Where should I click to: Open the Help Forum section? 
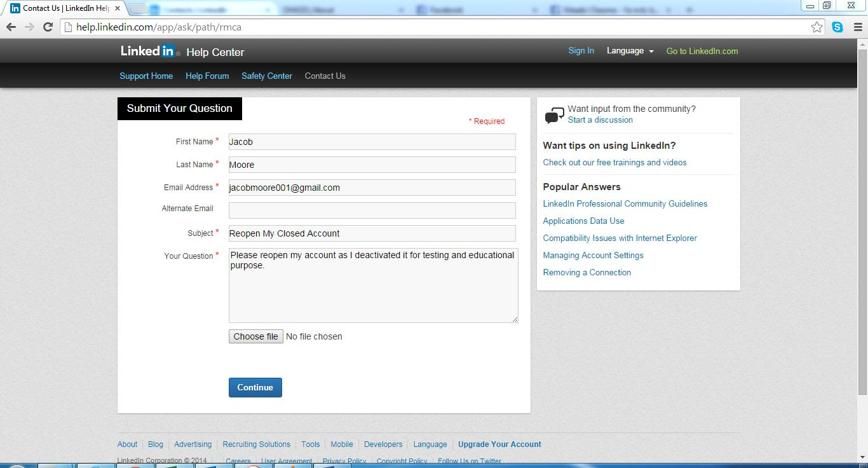(207, 76)
